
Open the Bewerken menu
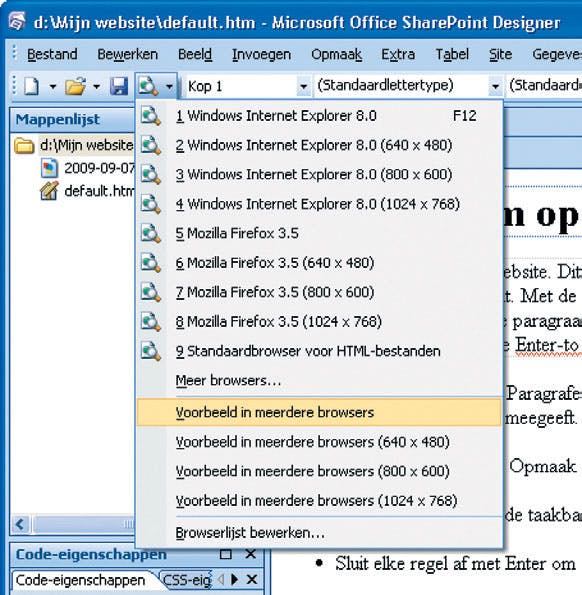pyautogui.click(x=127, y=54)
